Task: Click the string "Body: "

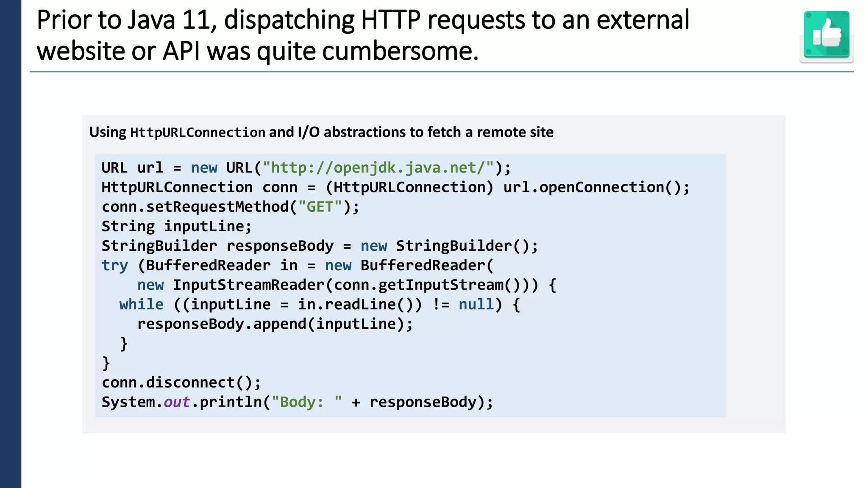Action: pyautogui.click(x=307, y=402)
